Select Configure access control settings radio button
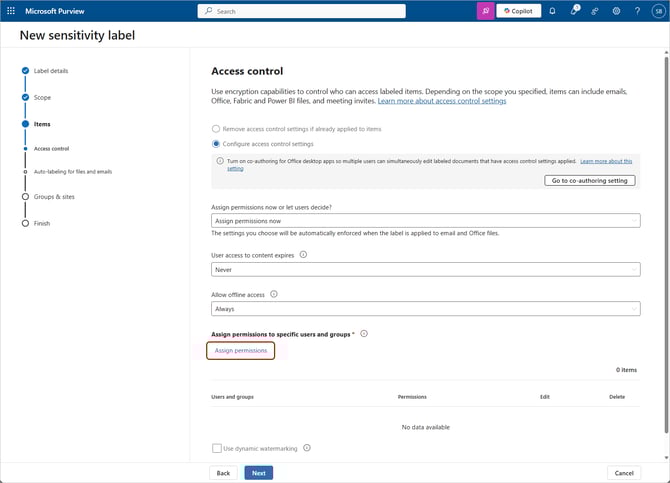The image size is (670, 483). pyautogui.click(x=216, y=144)
